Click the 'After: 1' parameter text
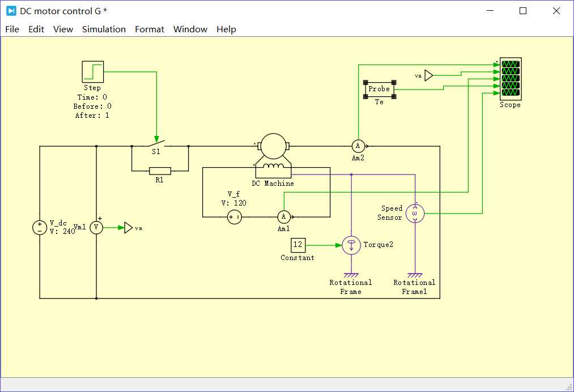 (92, 116)
